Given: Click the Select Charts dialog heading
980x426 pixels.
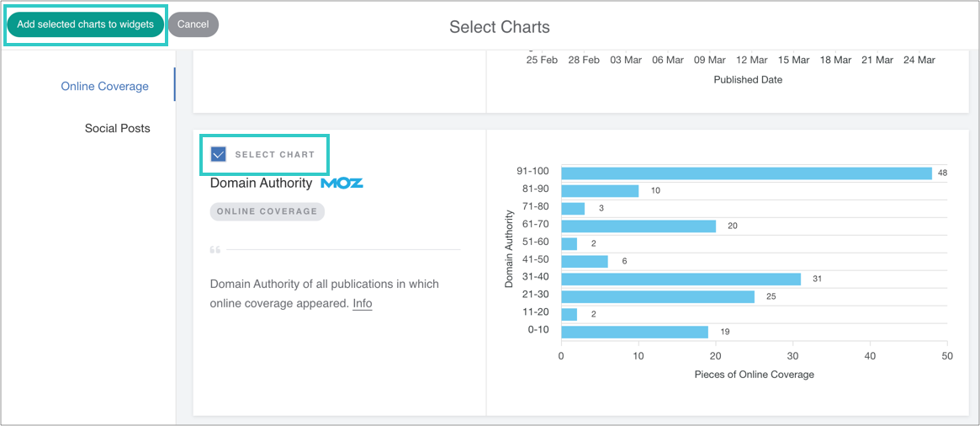Looking at the screenshot, I should coord(499,27).
